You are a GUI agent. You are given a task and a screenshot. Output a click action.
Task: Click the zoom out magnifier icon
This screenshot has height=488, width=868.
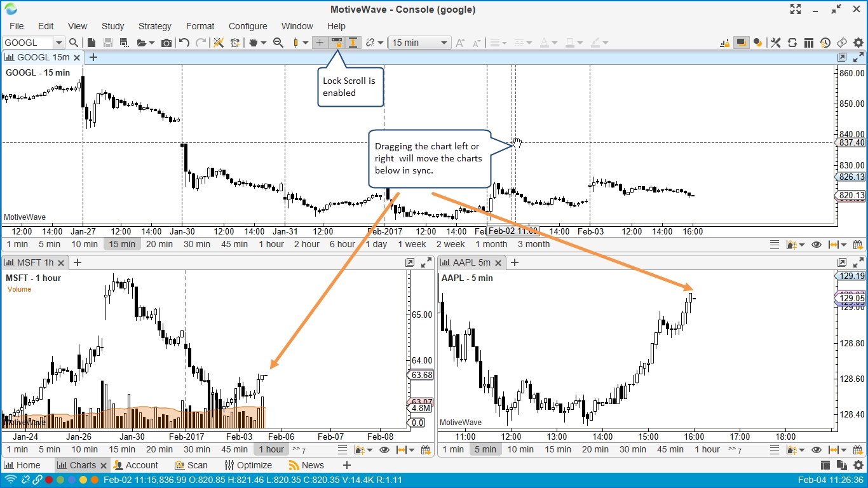click(x=278, y=43)
